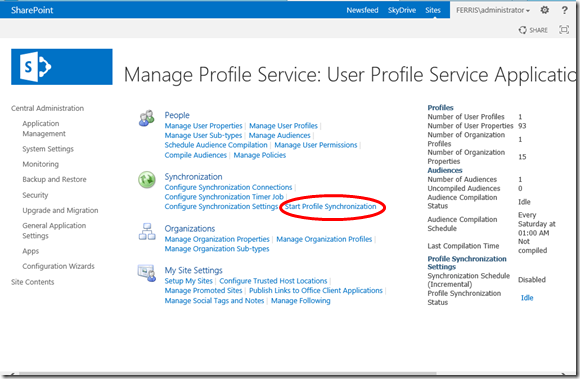580x379 pixels.
Task: Open System Settings in sidebar
Action: tap(48, 149)
